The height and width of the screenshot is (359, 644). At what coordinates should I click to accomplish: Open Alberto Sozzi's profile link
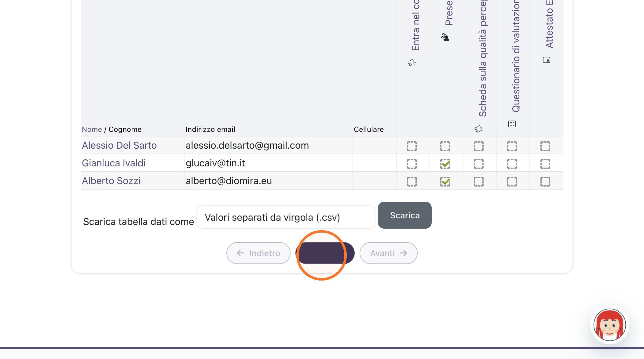pos(111,181)
